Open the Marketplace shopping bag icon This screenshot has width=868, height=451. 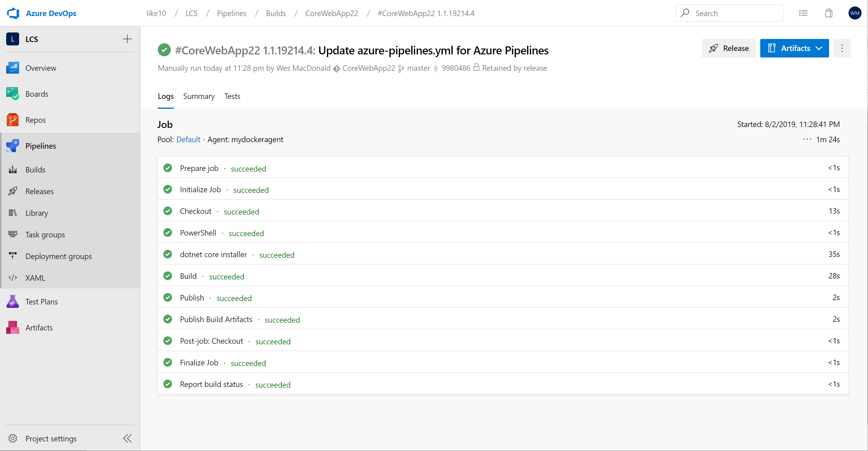828,13
